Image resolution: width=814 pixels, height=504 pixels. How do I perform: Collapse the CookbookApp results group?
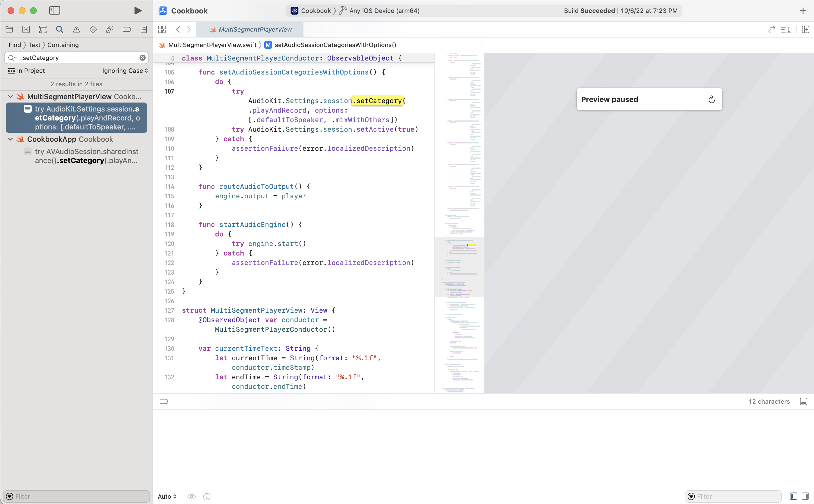click(10, 139)
